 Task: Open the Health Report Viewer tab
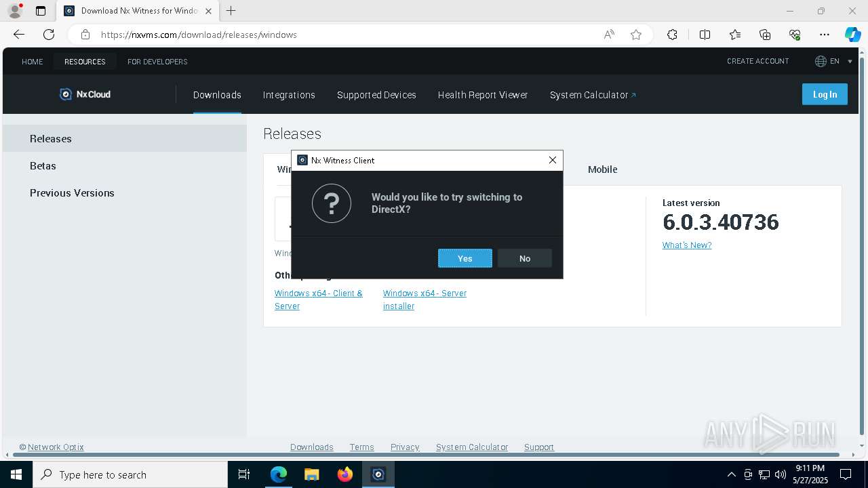click(x=483, y=95)
